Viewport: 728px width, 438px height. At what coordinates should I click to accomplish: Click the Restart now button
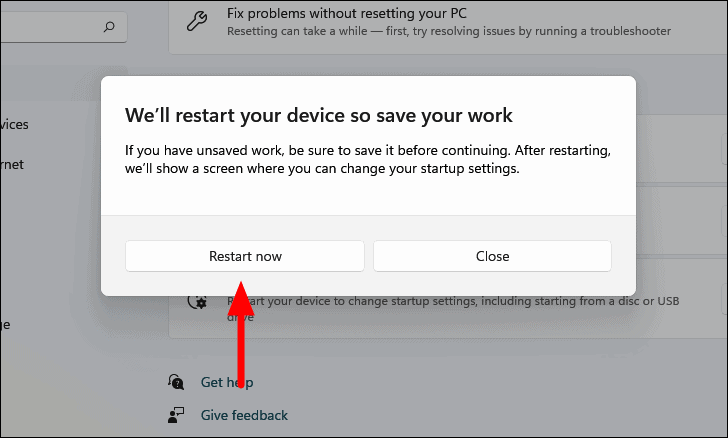245,256
